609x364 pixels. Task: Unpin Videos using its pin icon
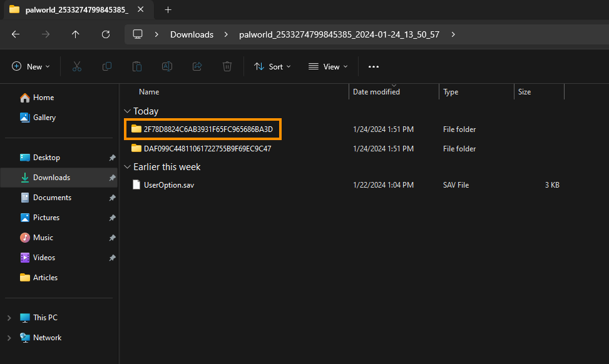coord(112,258)
